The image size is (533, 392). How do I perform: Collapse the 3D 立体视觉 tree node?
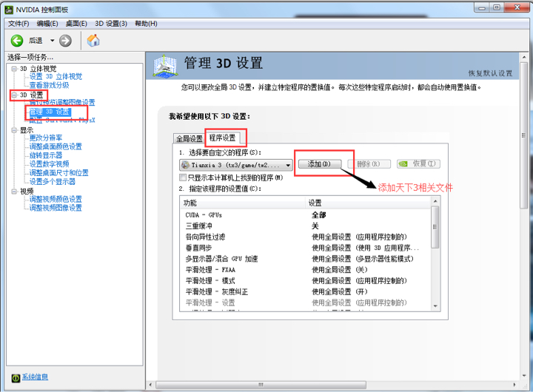pos(14,69)
